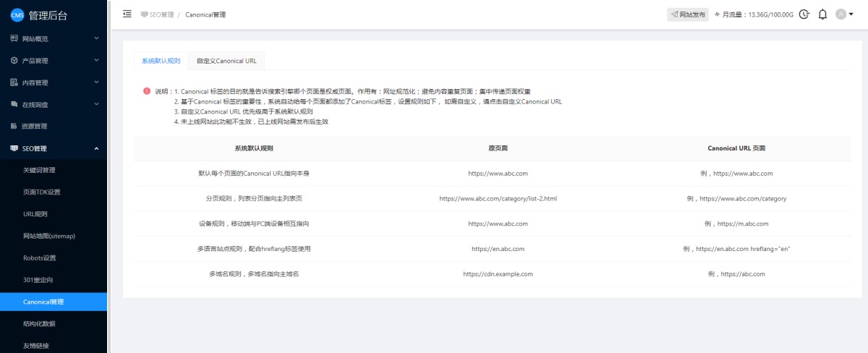Click the 内容管理 document icon
868x353 pixels.
point(14,82)
